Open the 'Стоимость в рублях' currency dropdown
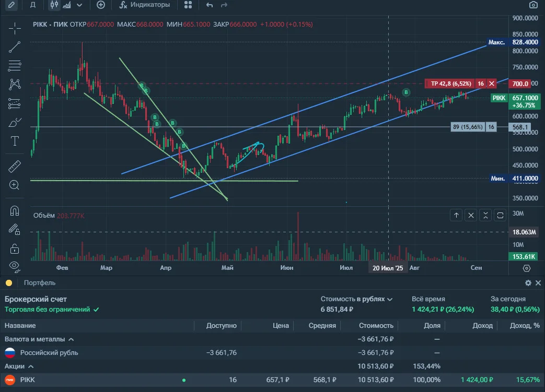The width and height of the screenshot is (545, 392). pyautogui.click(x=356, y=299)
